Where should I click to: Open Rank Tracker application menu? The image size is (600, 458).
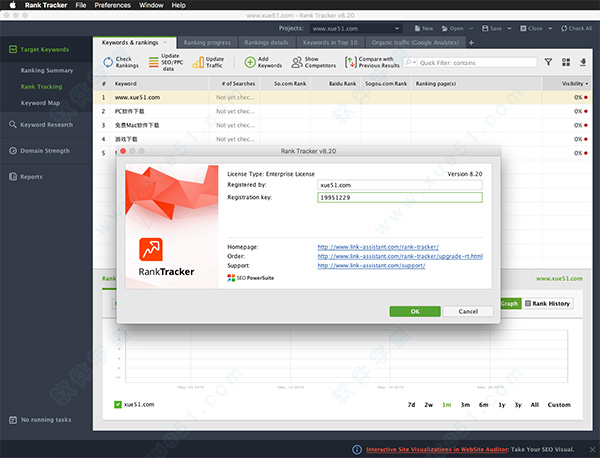pyautogui.click(x=46, y=5)
